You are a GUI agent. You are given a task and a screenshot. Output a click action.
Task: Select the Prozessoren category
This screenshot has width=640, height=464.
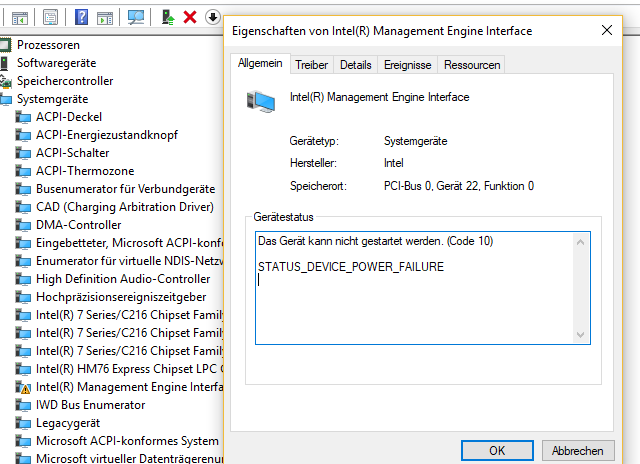tap(48, 45)
